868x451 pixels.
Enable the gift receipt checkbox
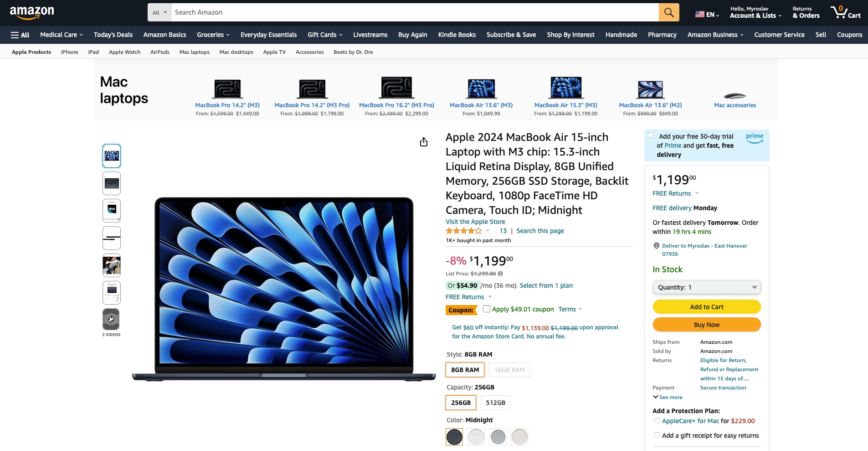pos(657,435)
